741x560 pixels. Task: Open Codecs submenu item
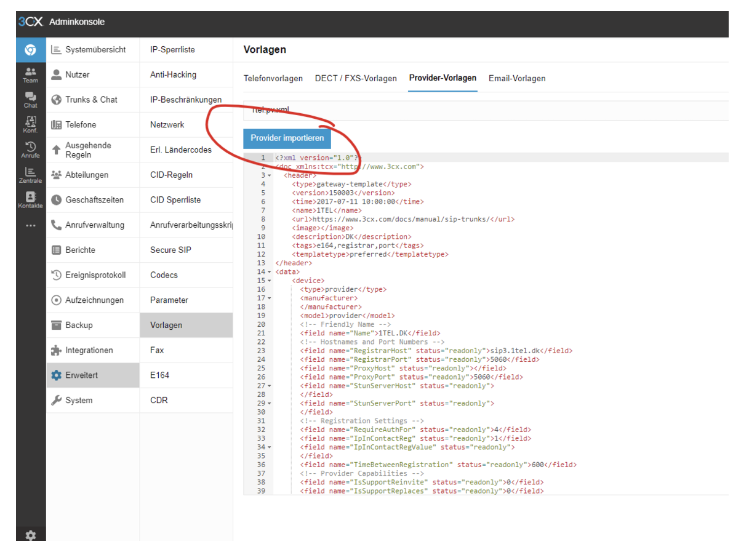point(186,275)
